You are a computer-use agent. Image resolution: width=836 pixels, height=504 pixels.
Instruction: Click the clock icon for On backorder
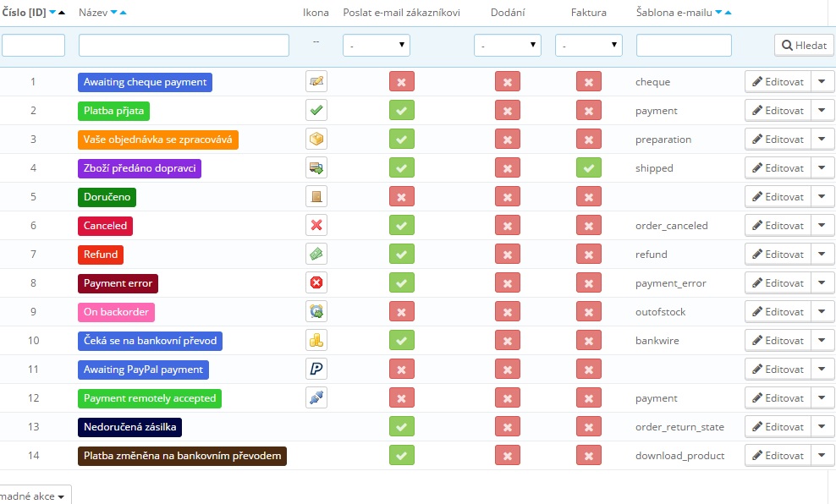point(316,312)
